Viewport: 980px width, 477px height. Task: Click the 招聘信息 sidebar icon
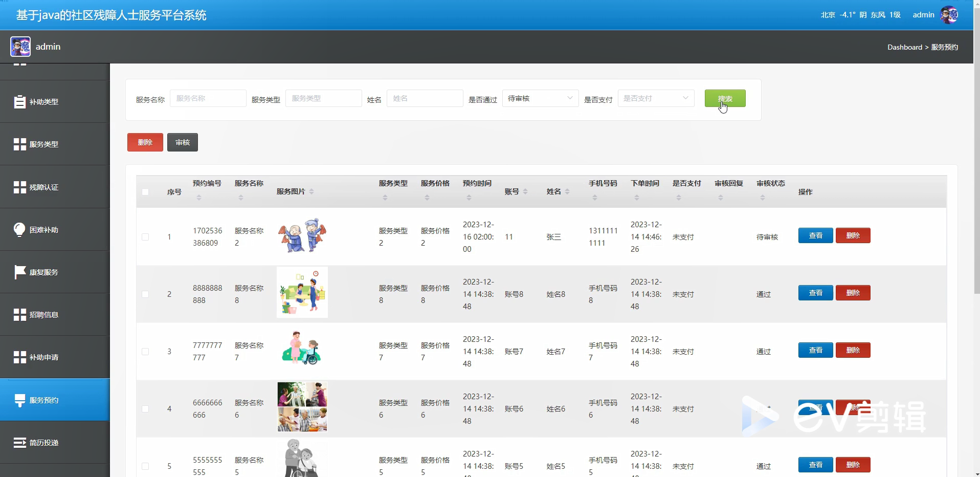click(x=20, y=314)
